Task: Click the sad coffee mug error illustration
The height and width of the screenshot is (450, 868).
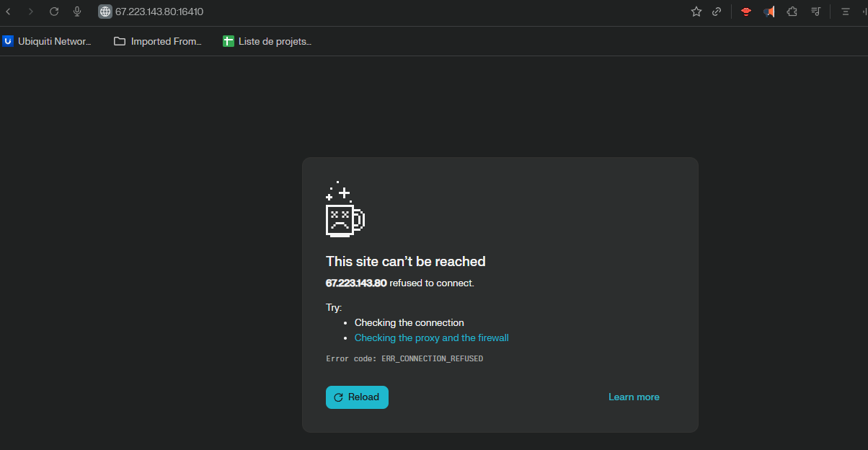Action: coord(345,211)
